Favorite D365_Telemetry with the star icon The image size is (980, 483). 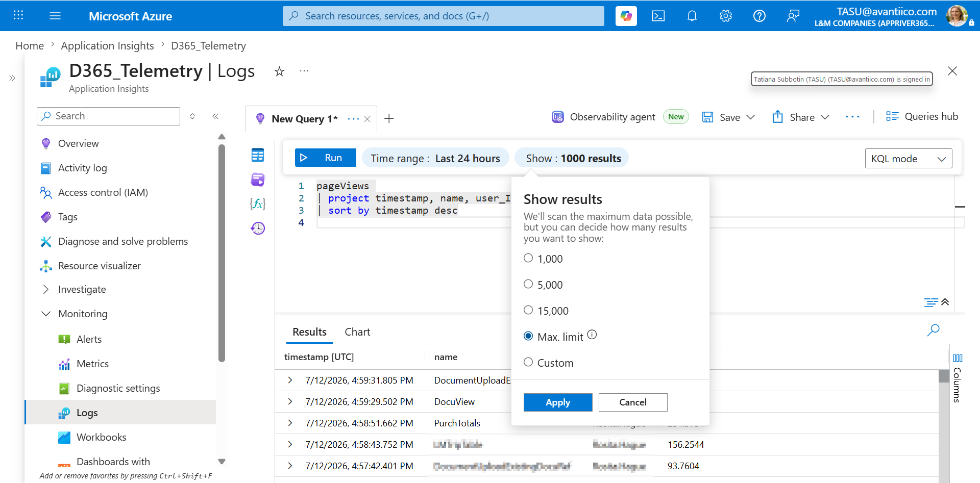coord(279,71)
